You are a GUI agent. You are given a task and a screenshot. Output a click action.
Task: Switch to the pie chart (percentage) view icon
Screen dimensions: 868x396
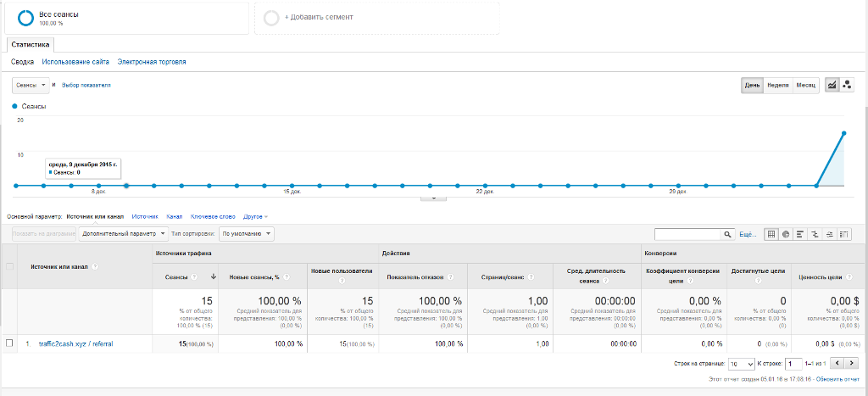pyautogui.click(x=786, y=234)
